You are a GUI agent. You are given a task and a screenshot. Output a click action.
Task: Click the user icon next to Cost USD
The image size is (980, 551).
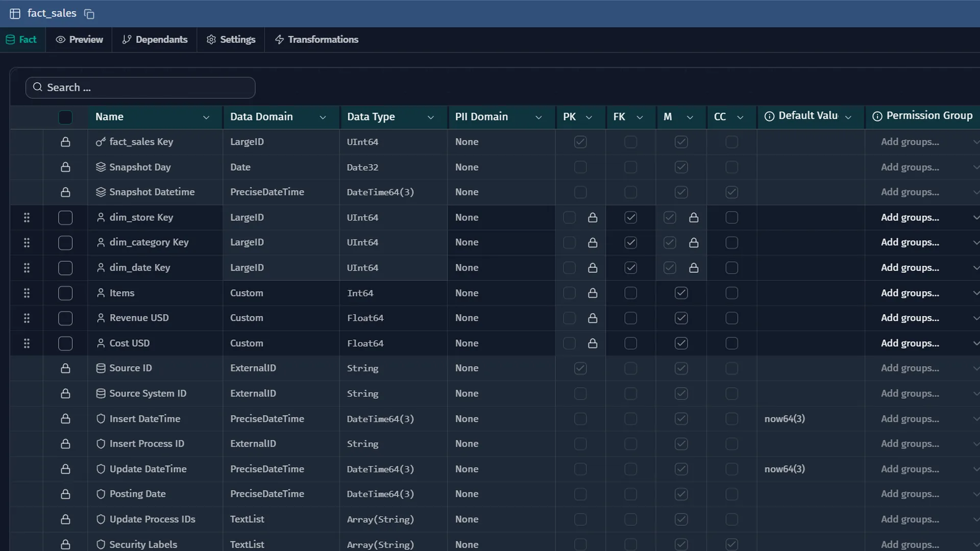point(101,343)
